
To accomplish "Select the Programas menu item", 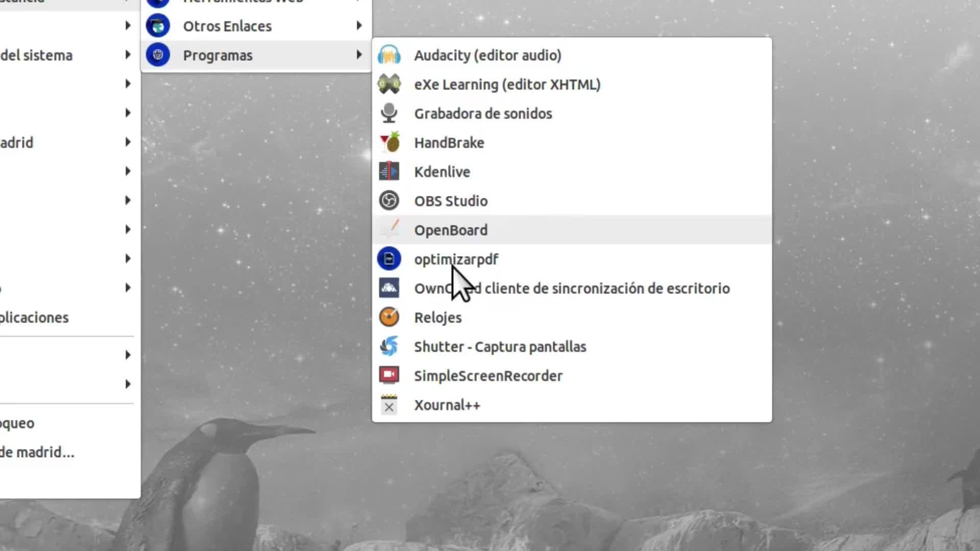I will [x=218, y=55].
